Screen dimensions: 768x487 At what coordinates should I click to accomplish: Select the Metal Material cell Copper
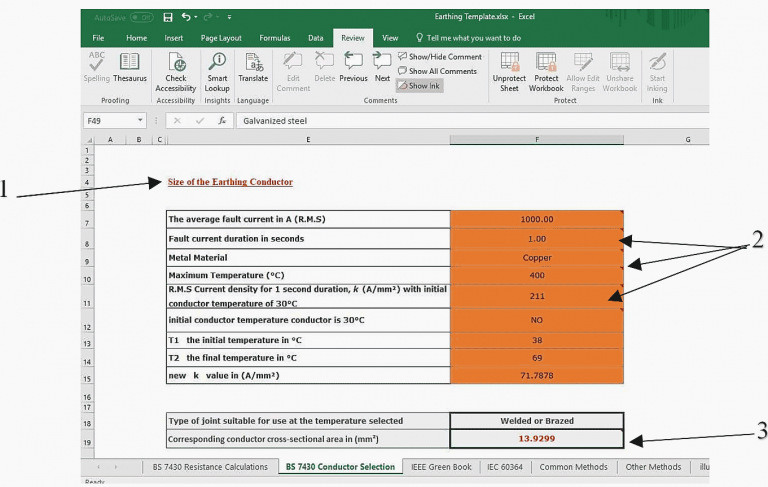click(x=537, y=258)
